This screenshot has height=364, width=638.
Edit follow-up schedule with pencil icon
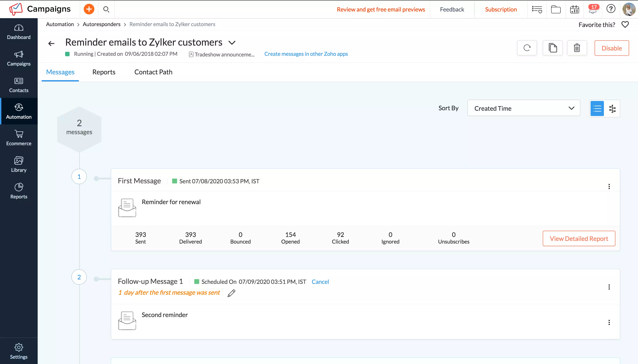(x=231, y=293)
